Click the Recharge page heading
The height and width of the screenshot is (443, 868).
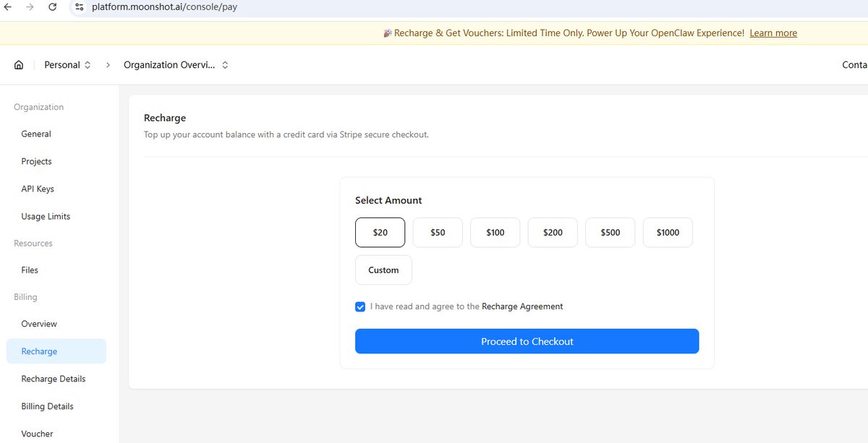click(165, 118)
